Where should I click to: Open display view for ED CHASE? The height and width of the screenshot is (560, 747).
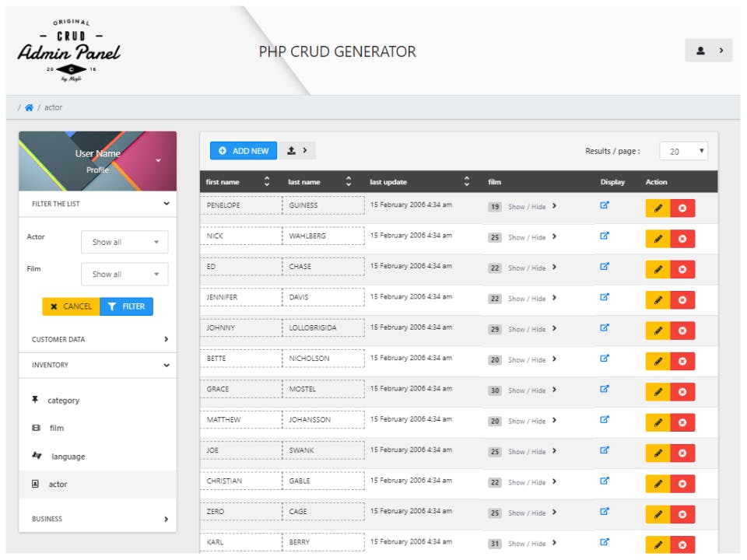[x=604, y=267]
